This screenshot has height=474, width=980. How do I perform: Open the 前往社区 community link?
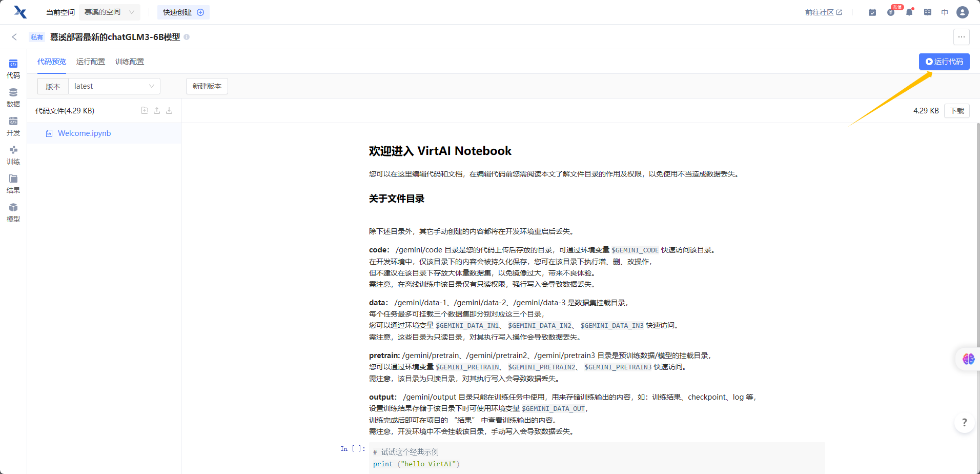[823, 12]
